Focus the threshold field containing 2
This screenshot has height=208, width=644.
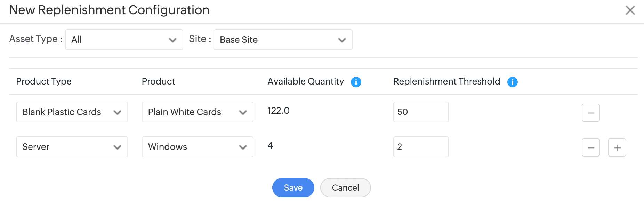(x=421, y=147)
